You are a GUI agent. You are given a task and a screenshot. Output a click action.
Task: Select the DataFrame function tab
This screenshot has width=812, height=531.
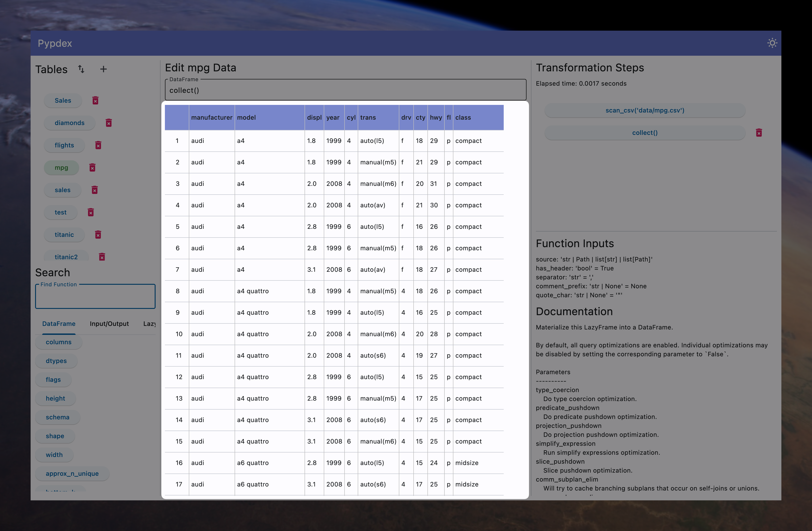pos(59,324)
